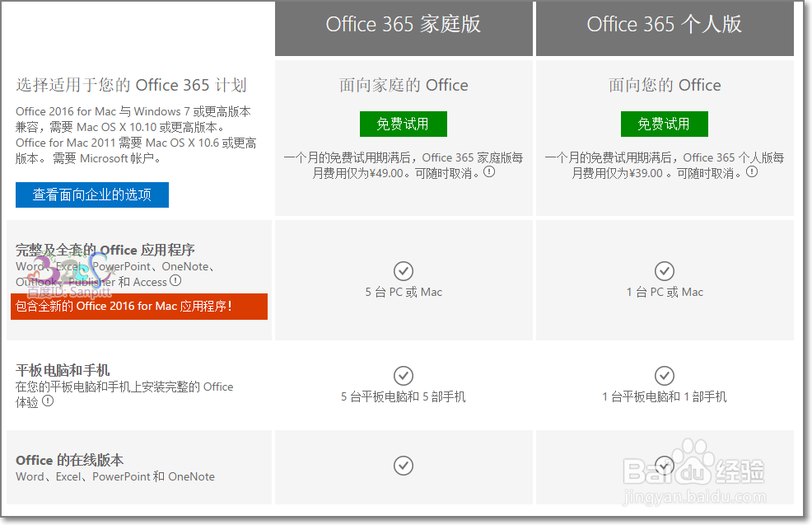Open 查看面向企业的选项 button
The width and height of the screenshot is (812, 525).
tap(92, 195)
